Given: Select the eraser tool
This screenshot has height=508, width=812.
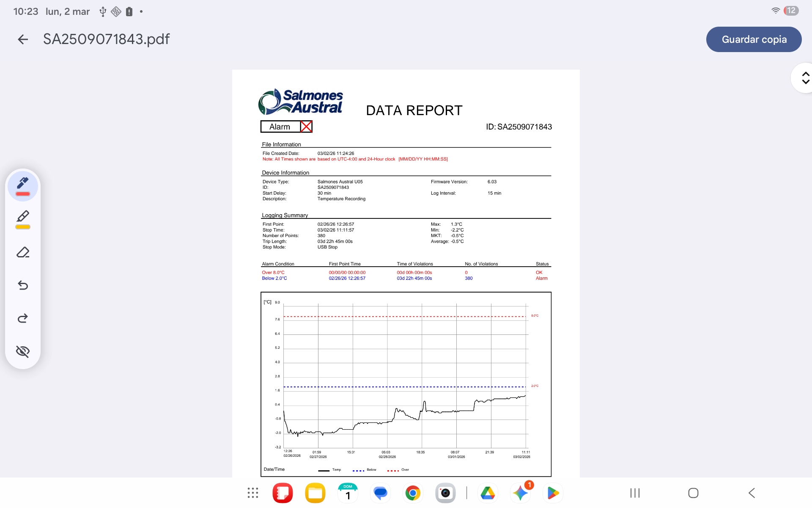Looking at the screenshot, I should click(x=23, y=252).
